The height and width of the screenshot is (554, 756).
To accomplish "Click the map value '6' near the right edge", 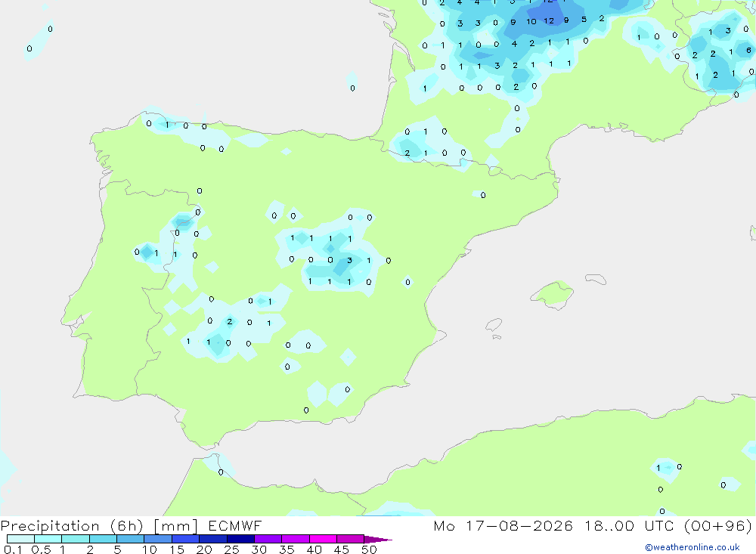I will click(748, 50).
